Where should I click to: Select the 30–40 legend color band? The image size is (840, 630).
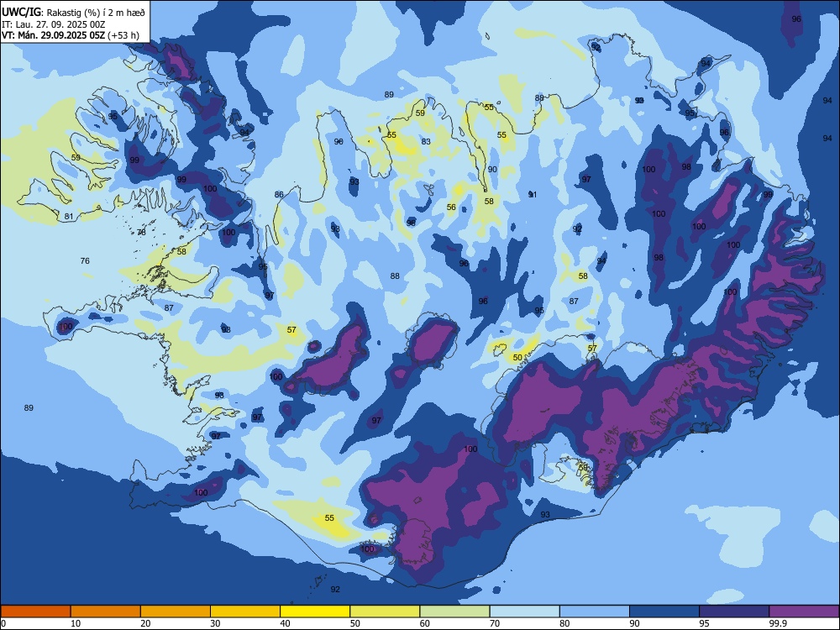(x=245, y=612)
